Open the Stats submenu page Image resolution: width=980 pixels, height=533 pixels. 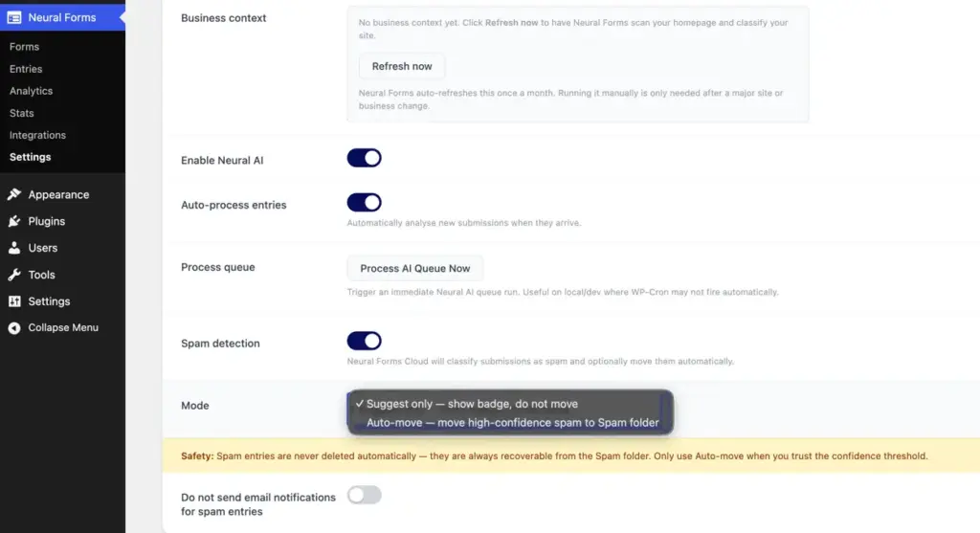[x=21, y=113]
